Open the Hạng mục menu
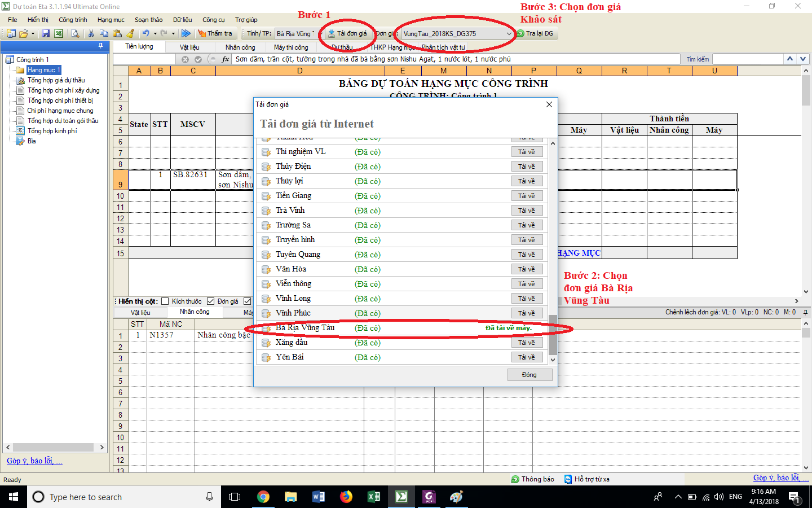The width and height of the screenshot is (812, 508). pyautogui.click(x=111, y=20)
